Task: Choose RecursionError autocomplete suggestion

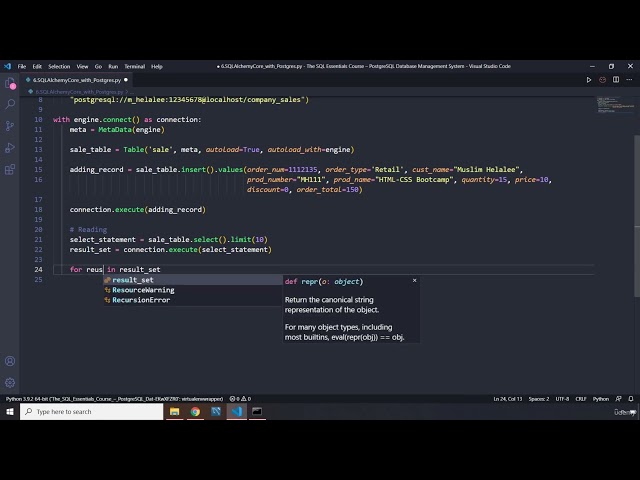Action: 193,300
